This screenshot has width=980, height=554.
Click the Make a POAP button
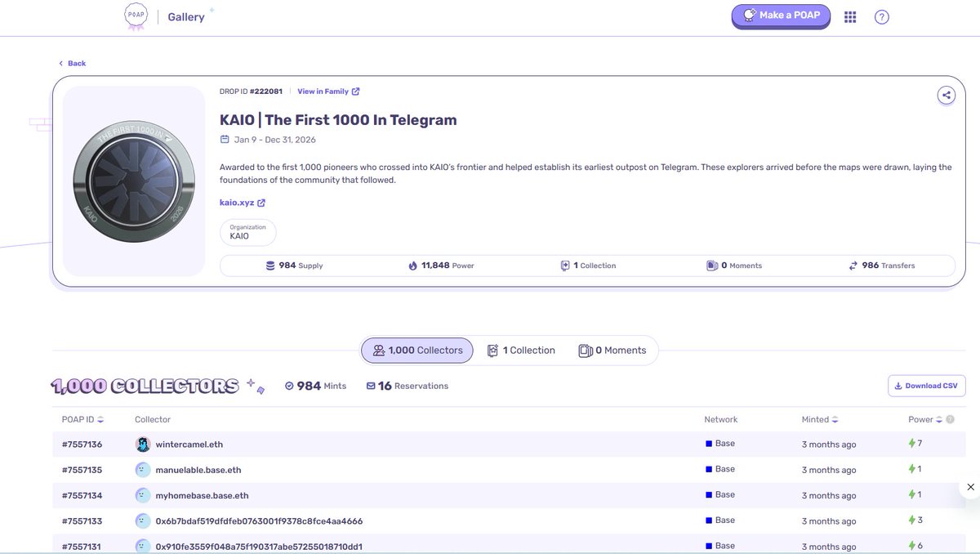point(781,16)
